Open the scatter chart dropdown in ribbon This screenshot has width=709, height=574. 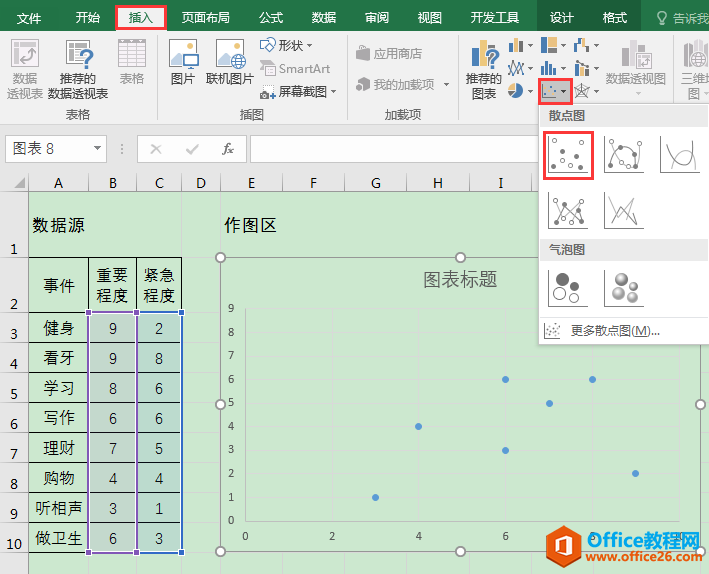tap(555, 92)
